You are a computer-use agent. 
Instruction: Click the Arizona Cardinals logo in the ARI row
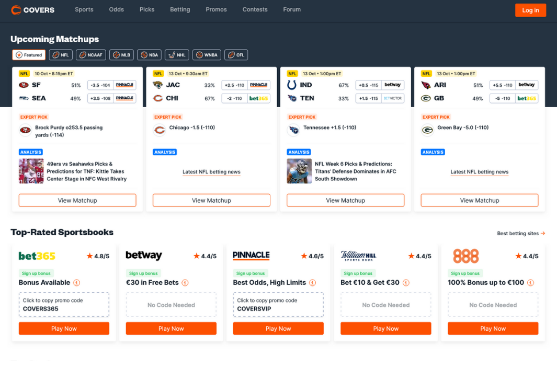coord(426,85)
